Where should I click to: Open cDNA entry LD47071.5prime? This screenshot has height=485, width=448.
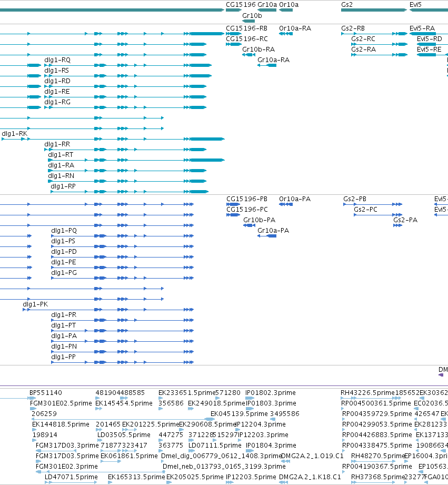(x=71, y=477)
